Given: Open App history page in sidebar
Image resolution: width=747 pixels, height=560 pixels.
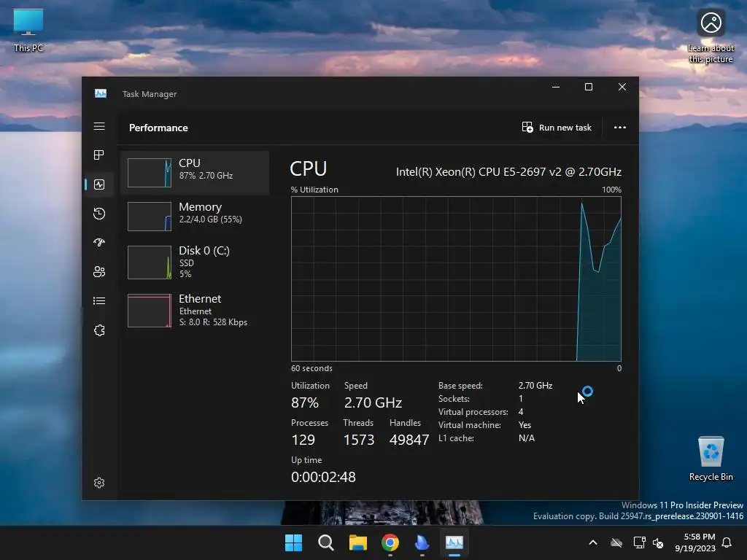Looking at the screenshot, I should [99, 214].
